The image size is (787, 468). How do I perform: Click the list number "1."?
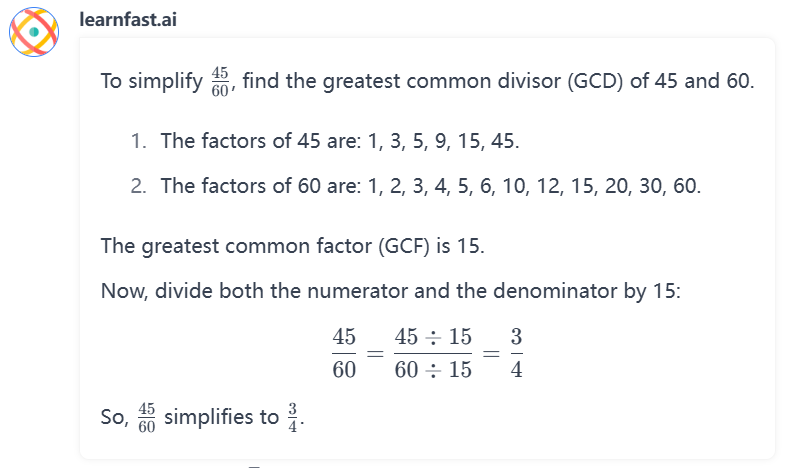pos(139,140)
